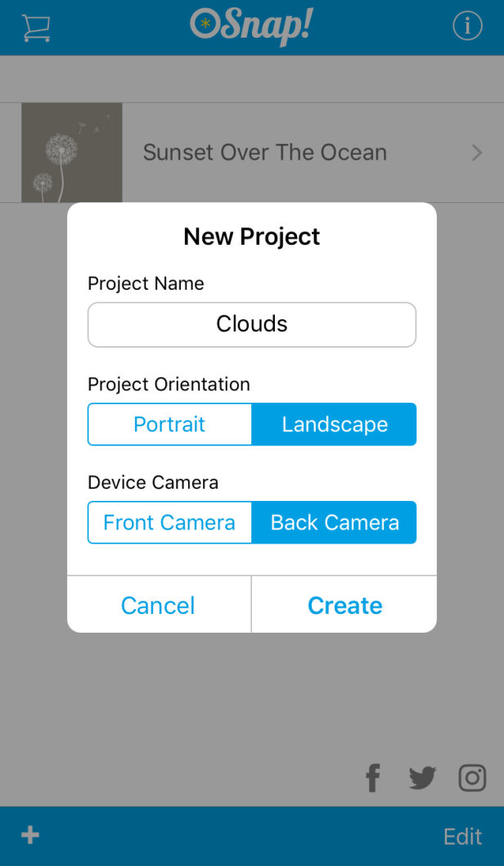Select Landscape orientation
This screenshot has height=866, width=504.
pos(334,424)
